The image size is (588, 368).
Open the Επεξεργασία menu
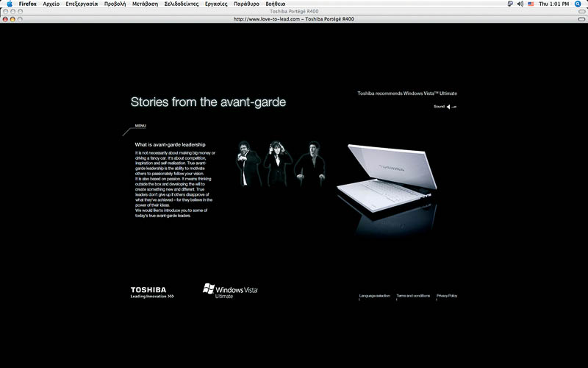(x=82, y=4)
